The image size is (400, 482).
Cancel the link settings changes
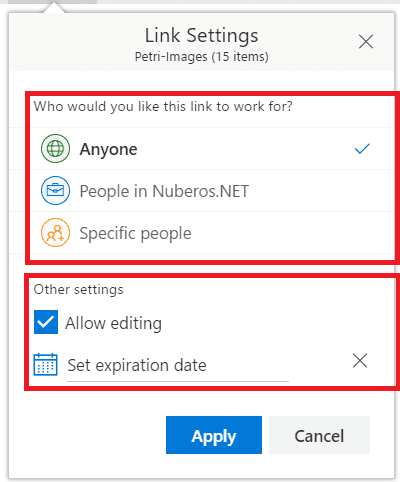pos(319,435)
